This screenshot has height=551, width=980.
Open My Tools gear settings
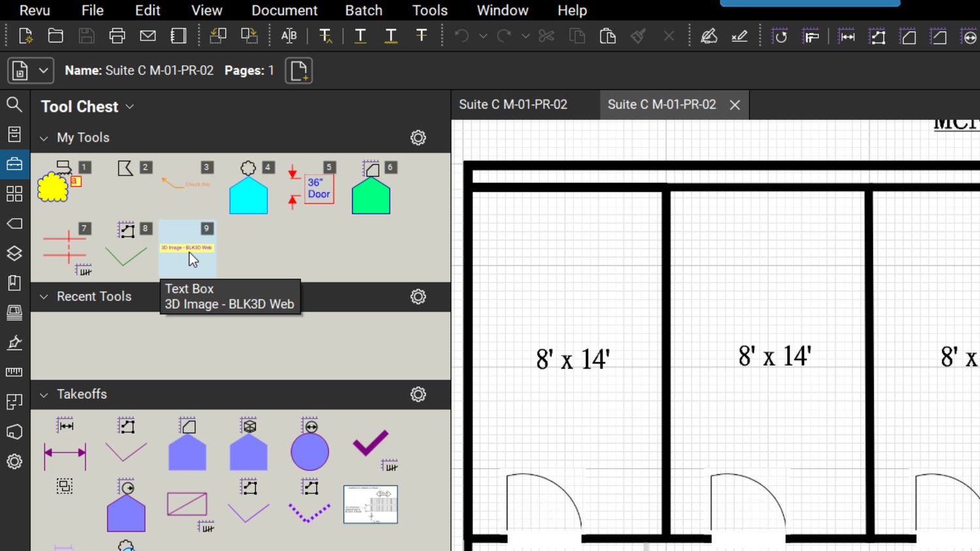pyautogui.click(x=418, y=138)
